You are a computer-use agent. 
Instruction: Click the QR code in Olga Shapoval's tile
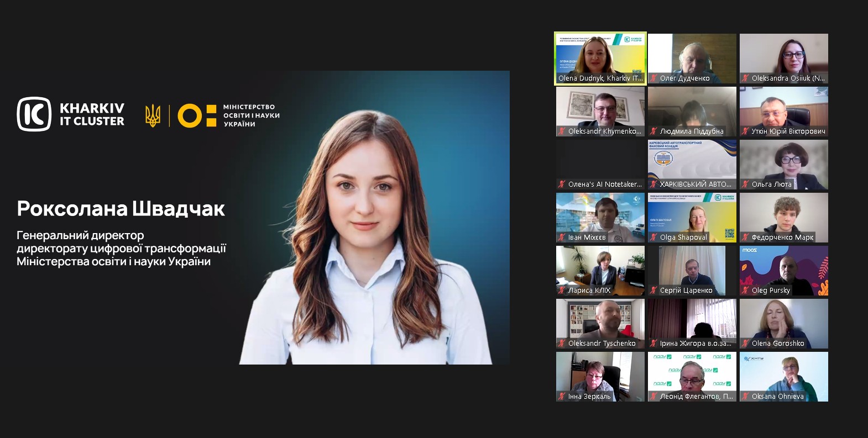[x=729, y=234]
